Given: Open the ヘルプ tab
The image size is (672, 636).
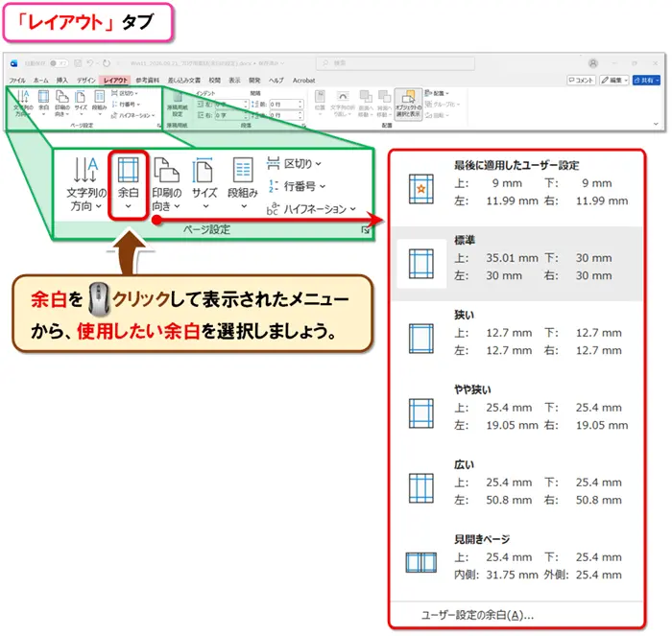Looking at the screenshot, I should [276, 81].
